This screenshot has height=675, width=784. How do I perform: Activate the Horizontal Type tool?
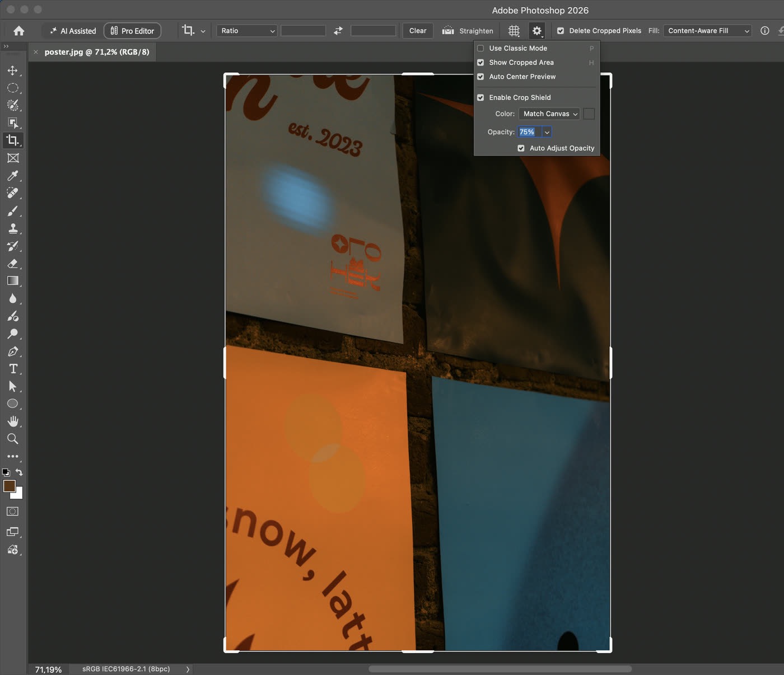click(13, 369)
